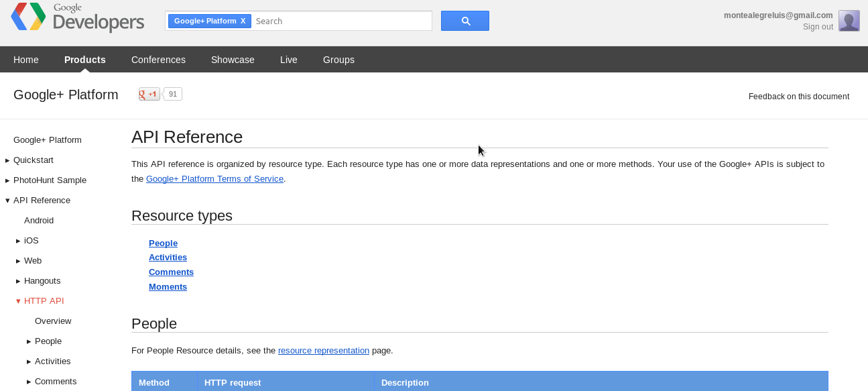The image size is (868, 391).
Task: Expand the iOS sidebar arrow
Action: 18,241
